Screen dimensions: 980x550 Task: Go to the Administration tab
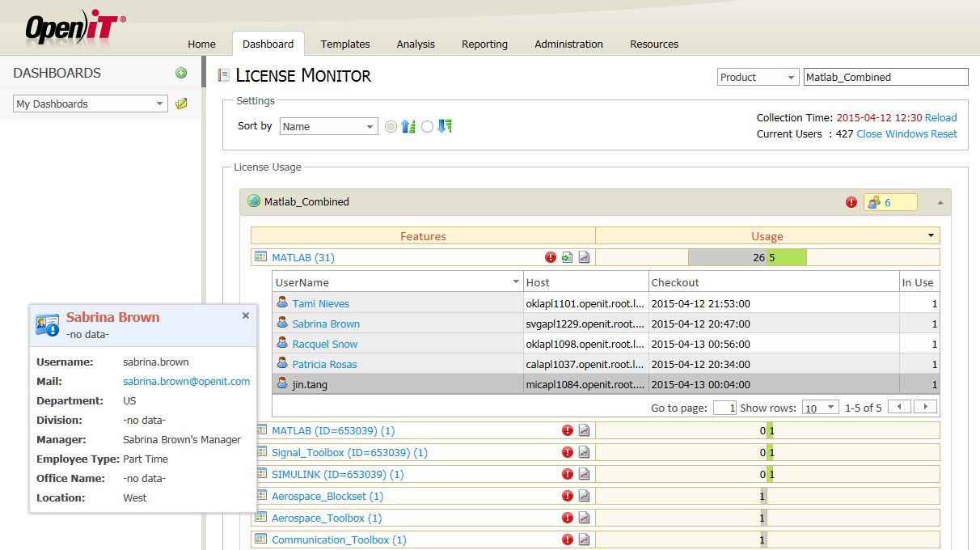569,44
